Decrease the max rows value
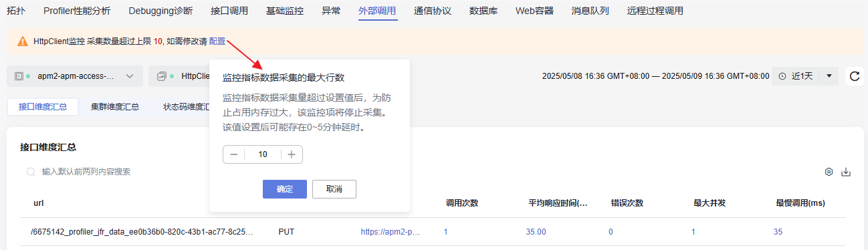Screen dimensions: 868x250 click(234, 154)
